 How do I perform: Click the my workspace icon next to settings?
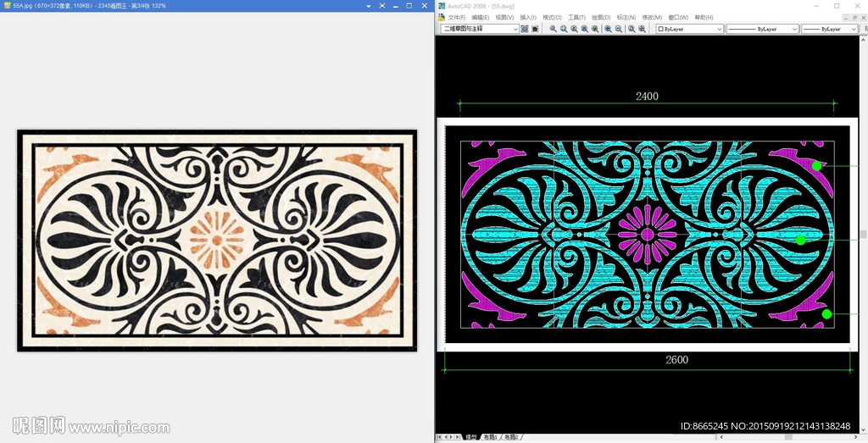click(535, 29)
